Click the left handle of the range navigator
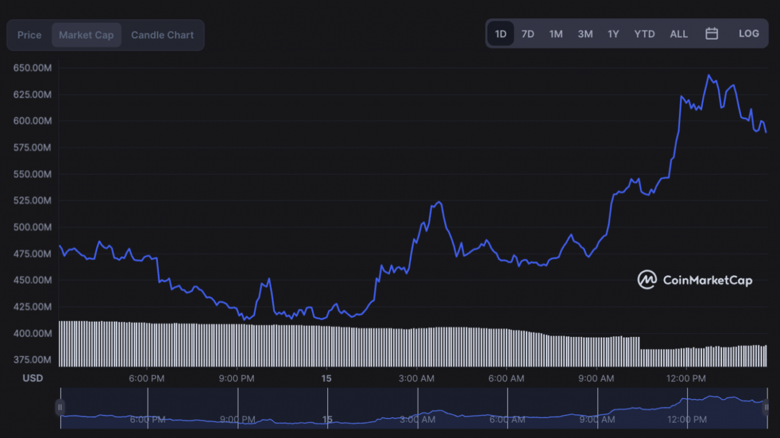This screenshot has height=438, width=780. click(x=60, y=408)
